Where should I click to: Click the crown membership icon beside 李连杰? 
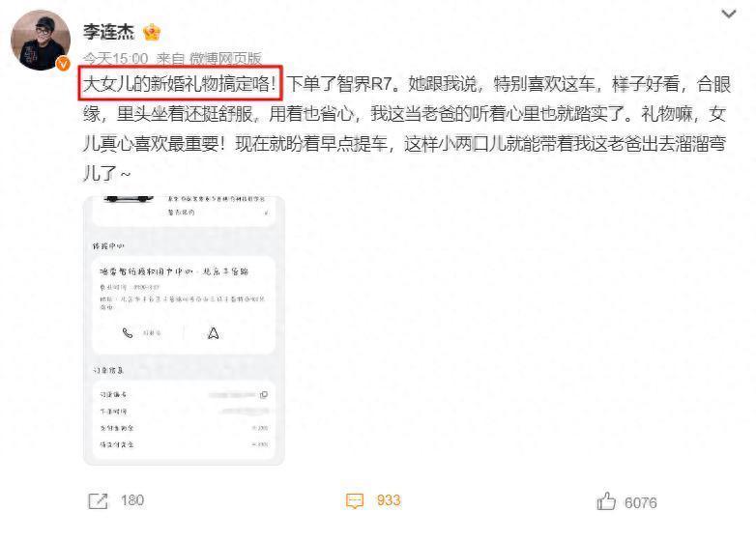click(x=152, y=32)
